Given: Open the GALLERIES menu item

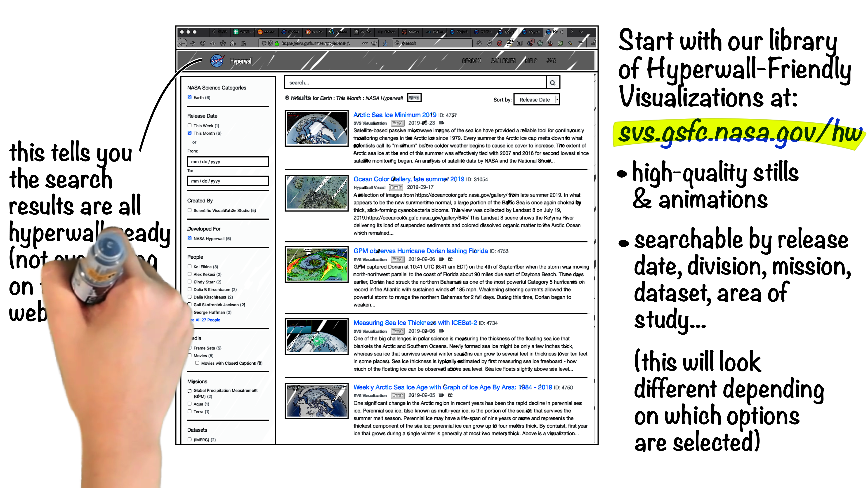Looking at the screenshot, I should pos(503,61).
